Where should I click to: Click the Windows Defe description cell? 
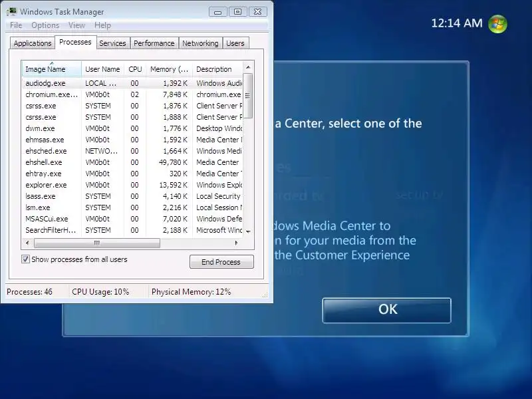pyautogui.click(x=219, y=219)
